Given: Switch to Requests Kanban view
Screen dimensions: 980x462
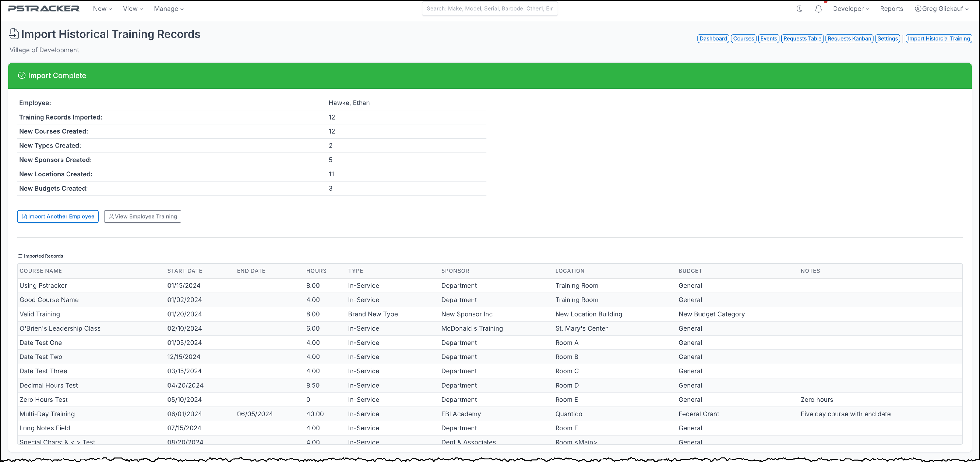Looking at the screenshot, I should 849,39.
